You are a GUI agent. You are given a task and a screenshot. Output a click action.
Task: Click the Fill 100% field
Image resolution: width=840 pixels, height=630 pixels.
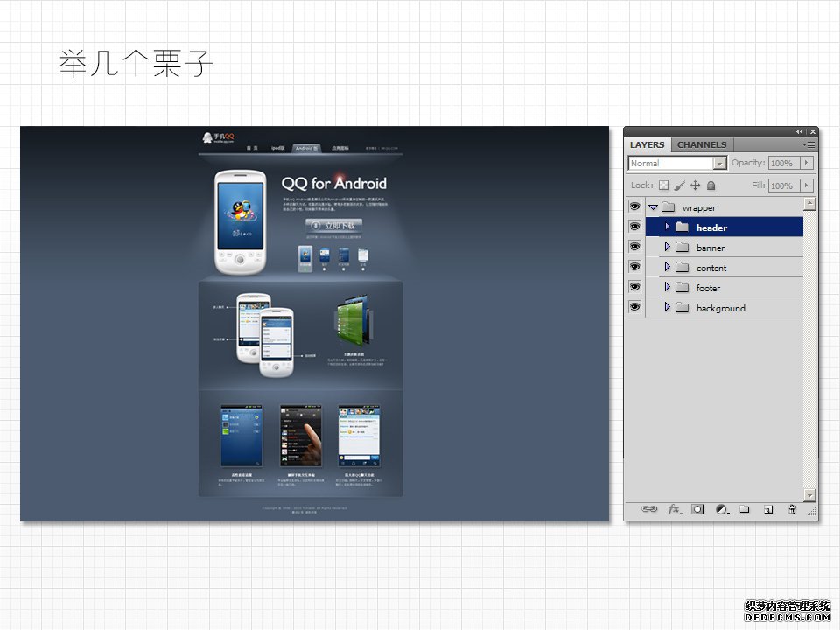(x=784, y=185)
